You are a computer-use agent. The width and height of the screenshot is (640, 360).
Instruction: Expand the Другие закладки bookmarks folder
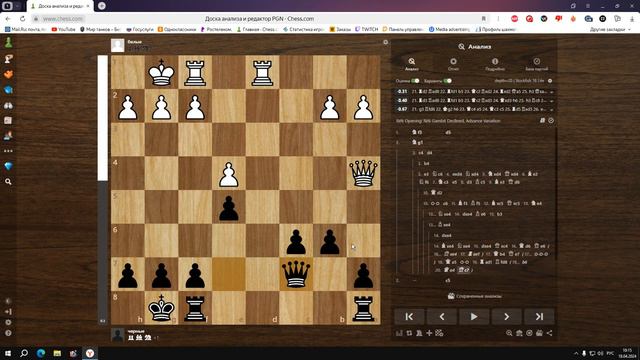click(x=610, y=29)
